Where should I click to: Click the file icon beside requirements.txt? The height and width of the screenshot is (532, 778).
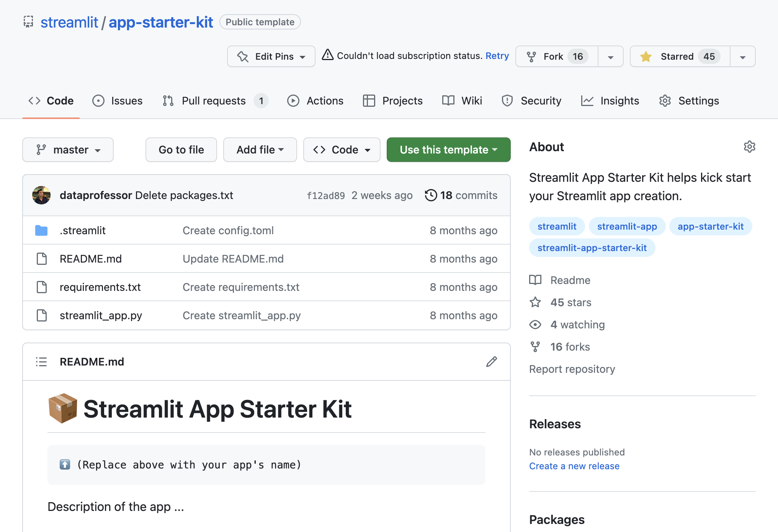coord(41,287)
